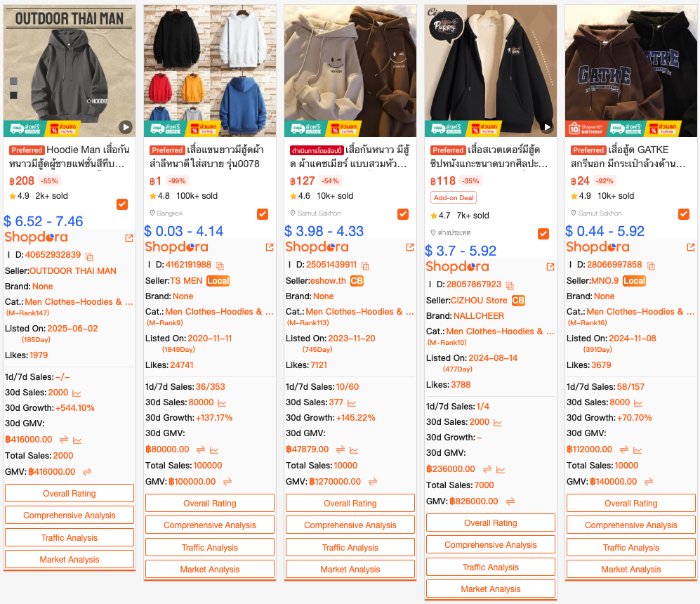Uncheck the OUTDOOR THAI MAN hoodie checkbox

click(122, 204)
